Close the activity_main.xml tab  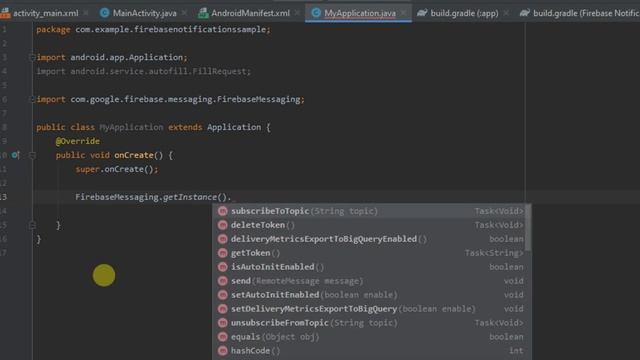coord(86,13)
